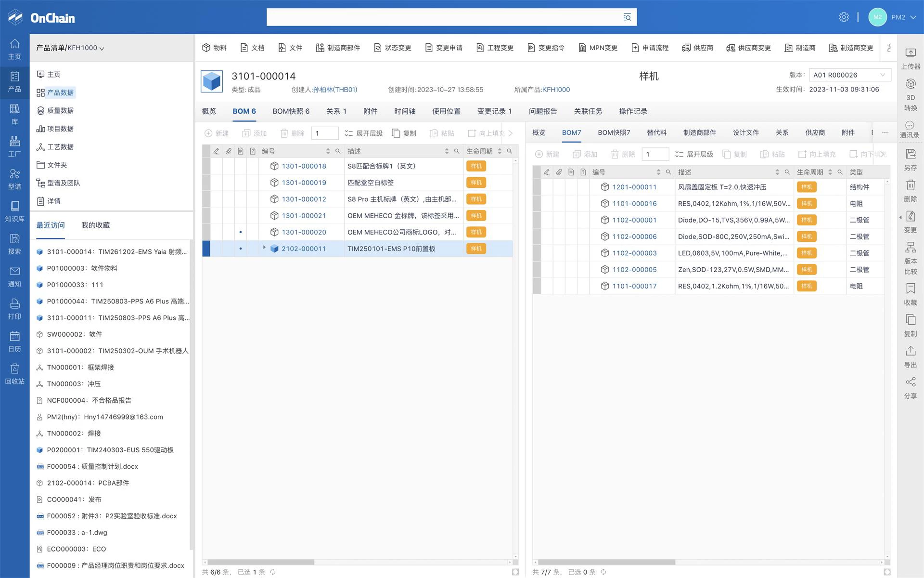Select the row checkbox for 1301-000012

[206, 199]
